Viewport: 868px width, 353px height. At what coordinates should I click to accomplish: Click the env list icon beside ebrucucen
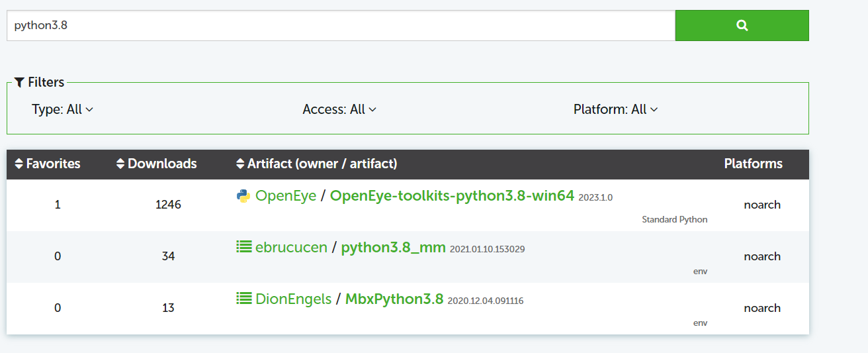click(244, 247)
